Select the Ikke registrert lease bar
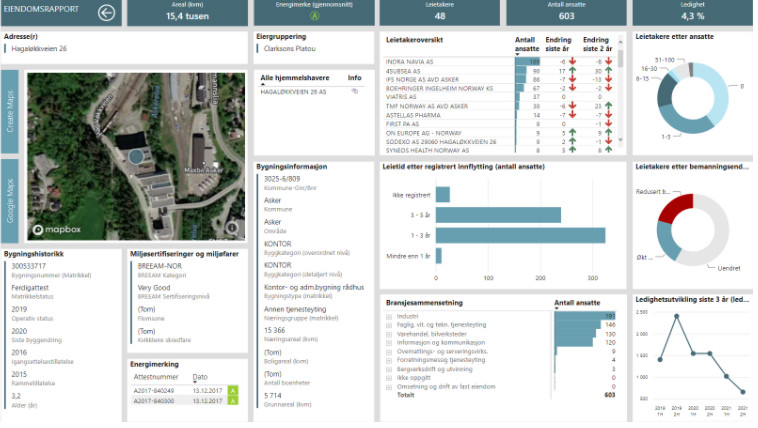 pyautogui.click(x=442, y=194)
